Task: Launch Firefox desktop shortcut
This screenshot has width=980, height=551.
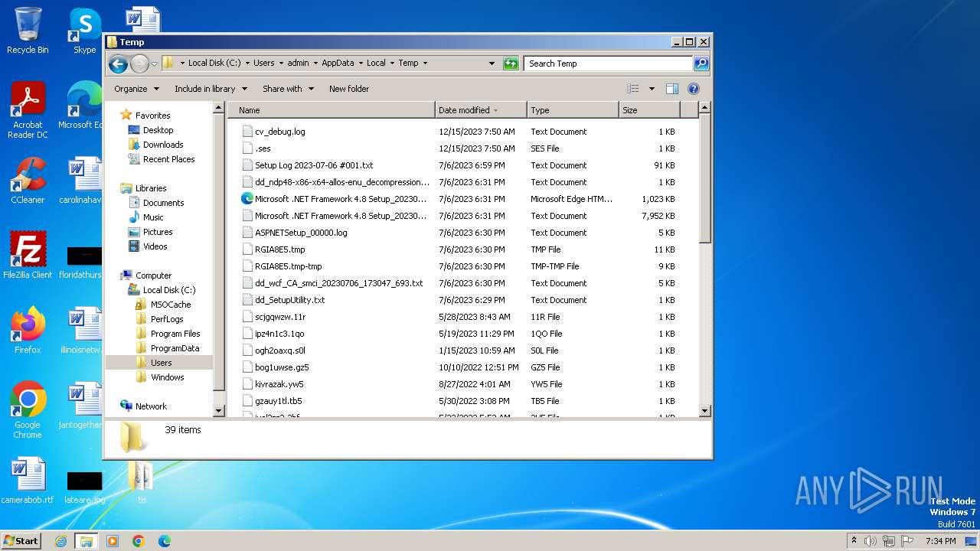Action: pos(28,330)
